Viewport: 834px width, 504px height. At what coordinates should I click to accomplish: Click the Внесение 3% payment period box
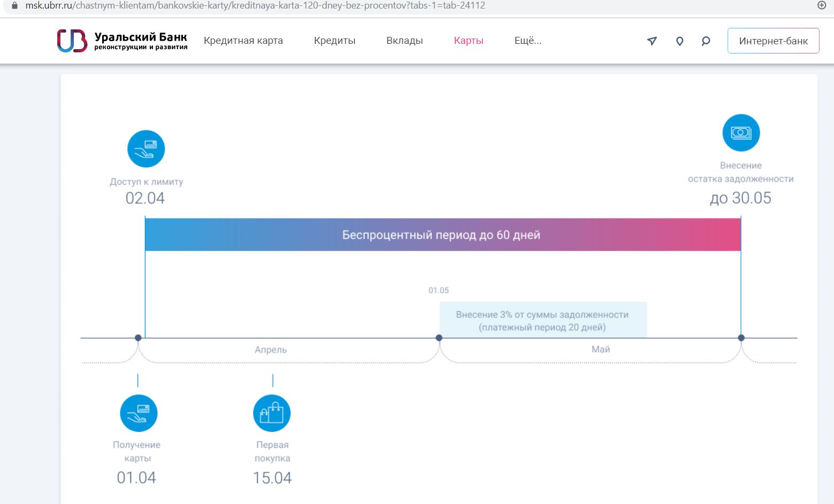pyautogui.click(x=543, y=320)
